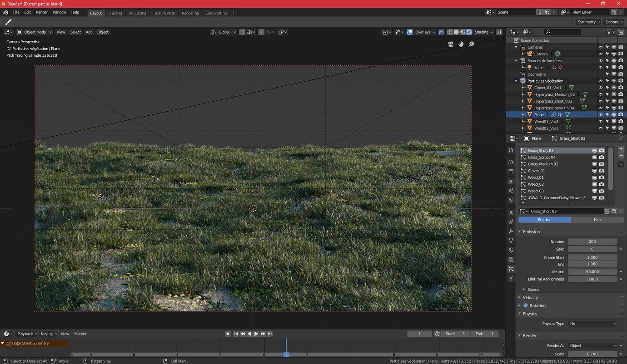
Task: Pin the properties editor context
Action: pos(621,138)
